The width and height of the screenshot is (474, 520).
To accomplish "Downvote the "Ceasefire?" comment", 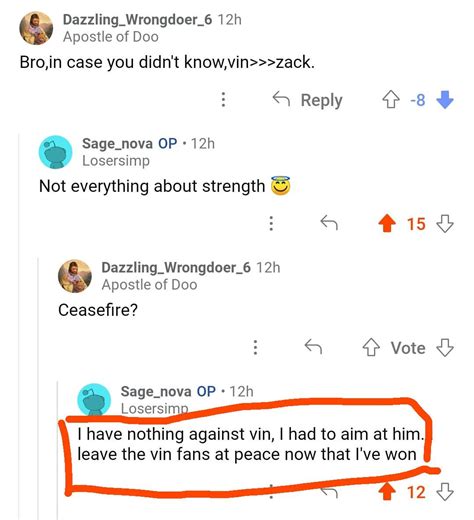I will pyautogui.click(x=445, y=347).
